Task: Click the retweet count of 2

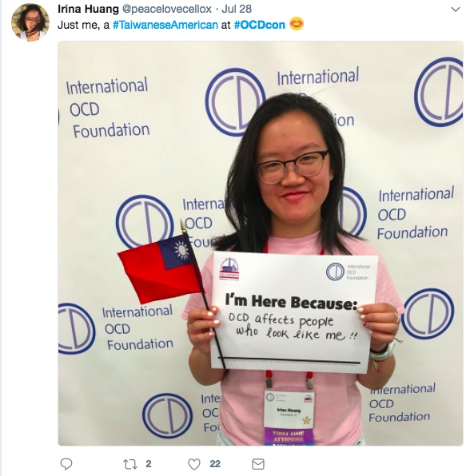Action: pos(148,464)
